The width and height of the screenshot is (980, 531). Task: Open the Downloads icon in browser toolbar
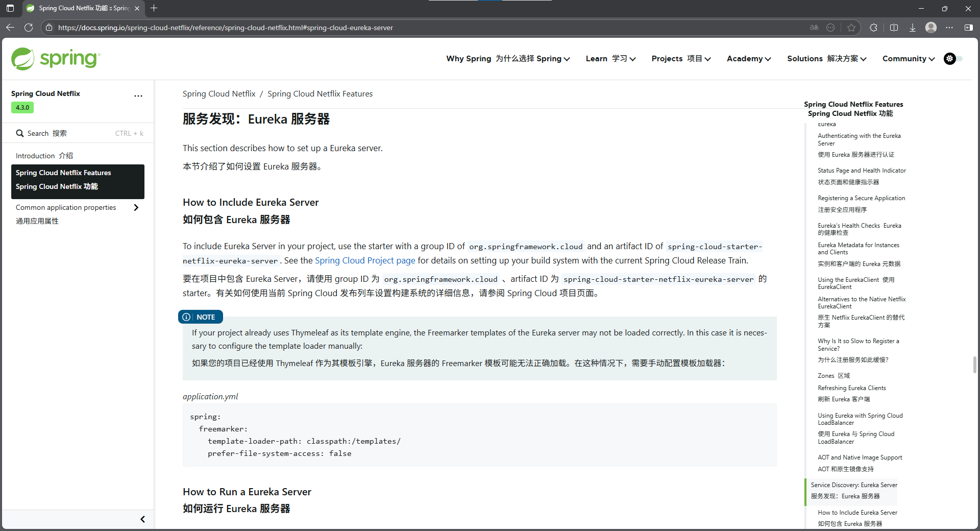[x=912, y=28]
